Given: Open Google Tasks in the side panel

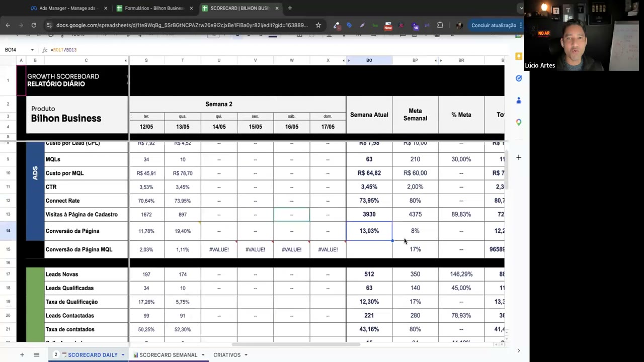Looking at the screenshot, I should (x=519, y=78).
